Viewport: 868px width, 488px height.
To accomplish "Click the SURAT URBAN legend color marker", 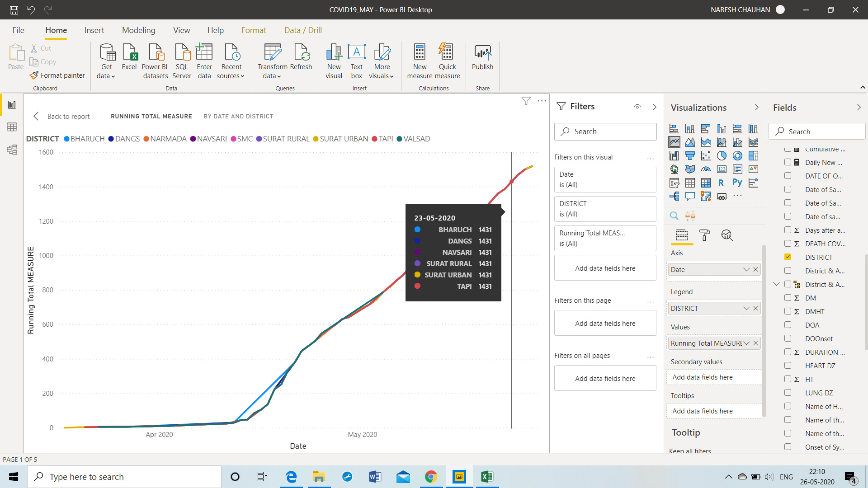I will [316, 139].
